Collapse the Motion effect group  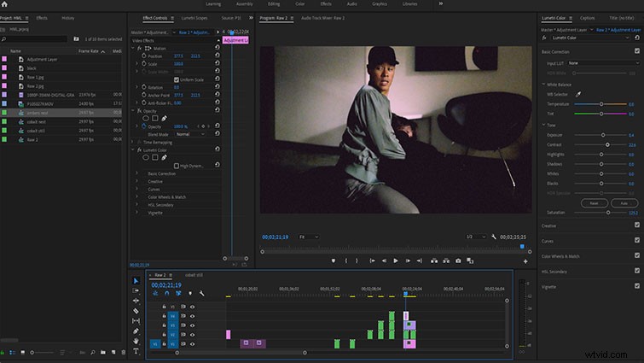133,48
